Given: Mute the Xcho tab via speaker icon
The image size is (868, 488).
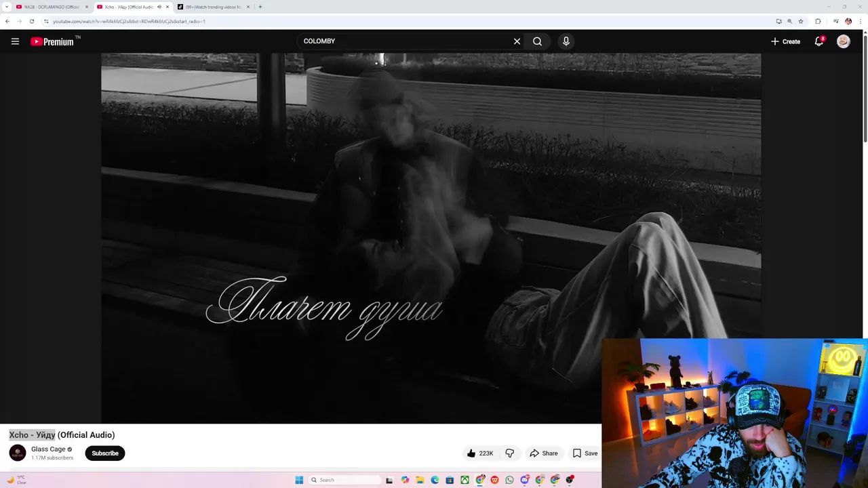Looking at the screenshot, I should click(x=159, y=7).
